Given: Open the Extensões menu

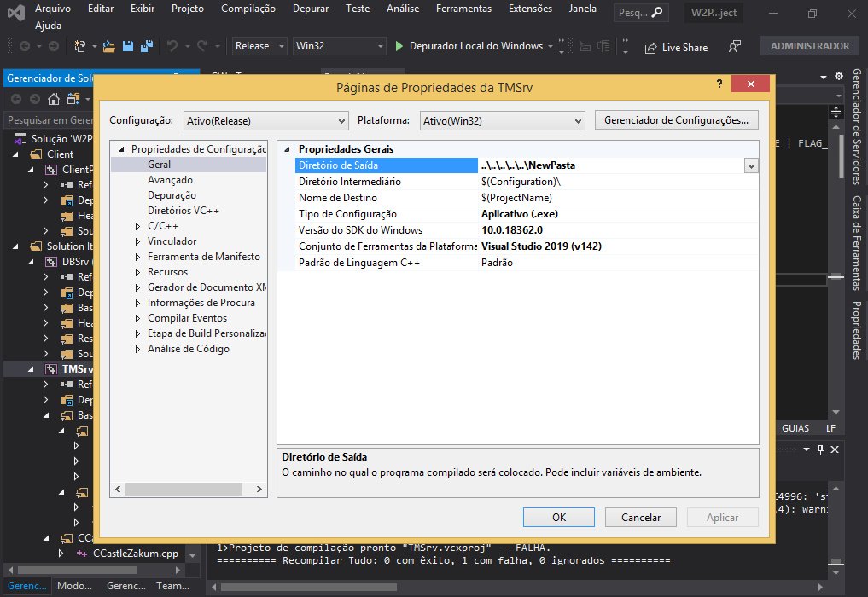Looking at the screenshot, I should pyautogui.click(x=530, y=9).
